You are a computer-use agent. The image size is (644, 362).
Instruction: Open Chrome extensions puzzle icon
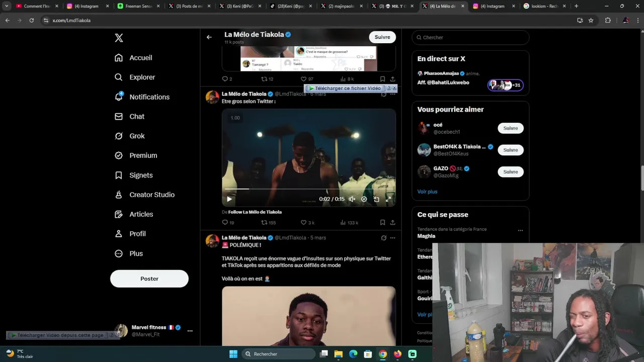[x=608, y=21]
